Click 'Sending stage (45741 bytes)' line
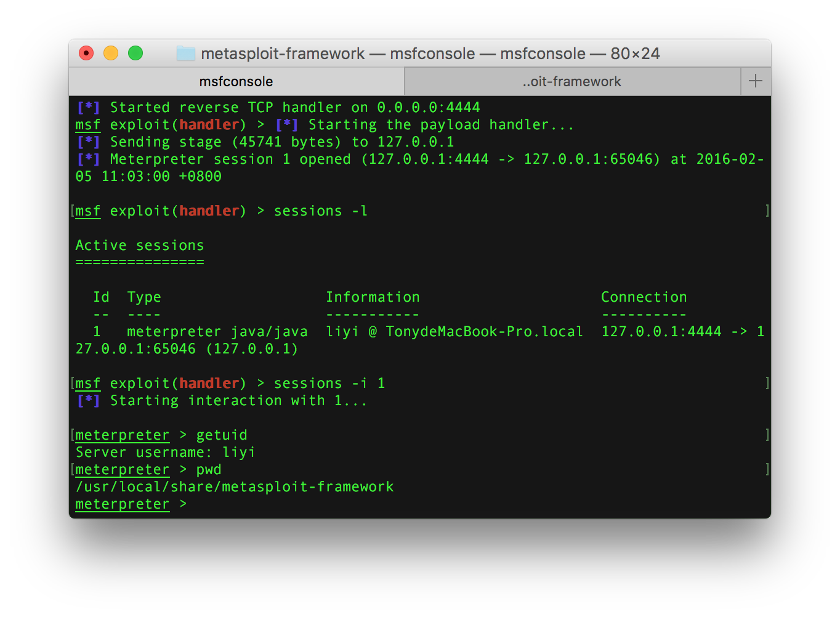The width and height of the screenshot is (840, 617). (265, 142)
